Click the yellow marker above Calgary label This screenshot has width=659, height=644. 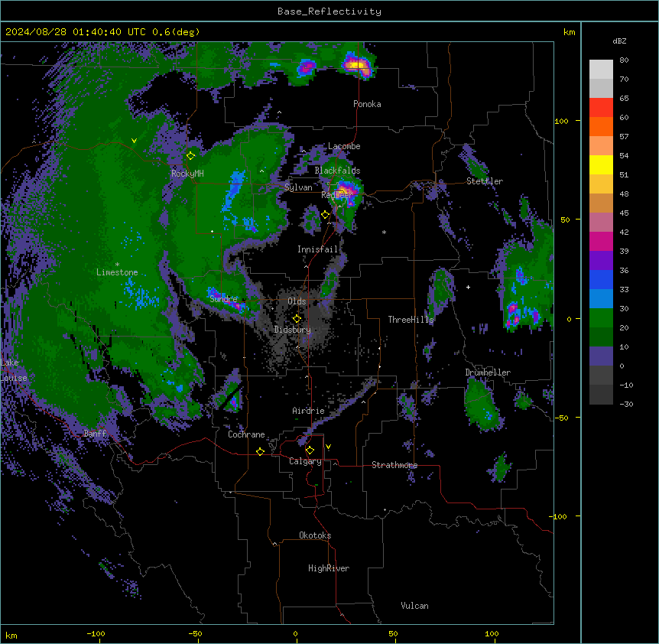(310, 450)
